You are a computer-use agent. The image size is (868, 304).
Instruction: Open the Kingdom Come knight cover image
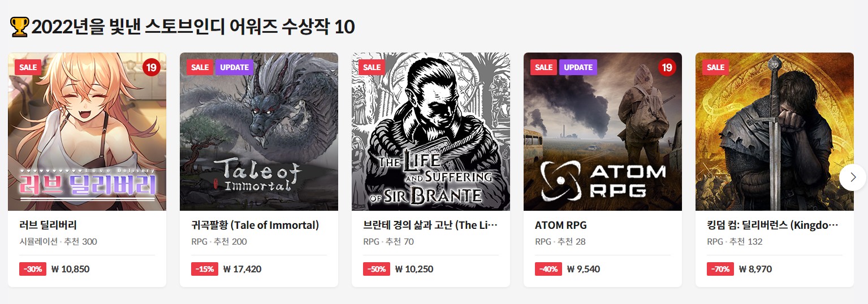point(775,132)
